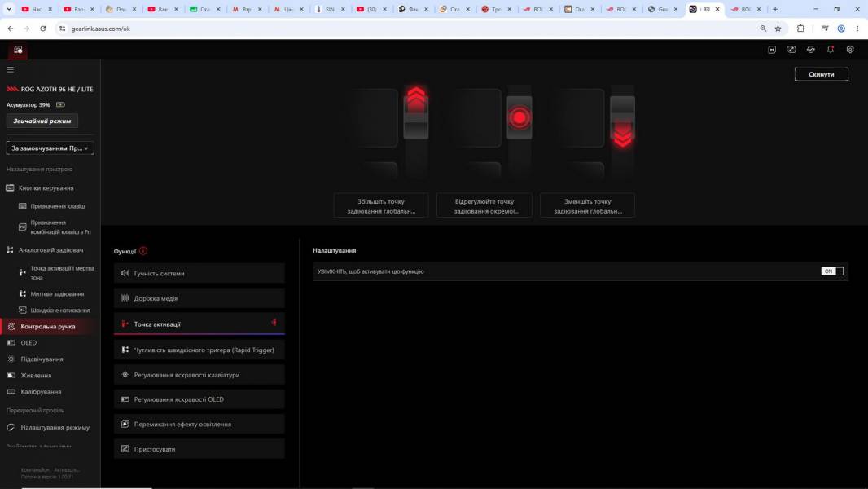The height and width of the screenshot is (489, 868).
Task: Open a new browser tab
Action: pos(775,9)
